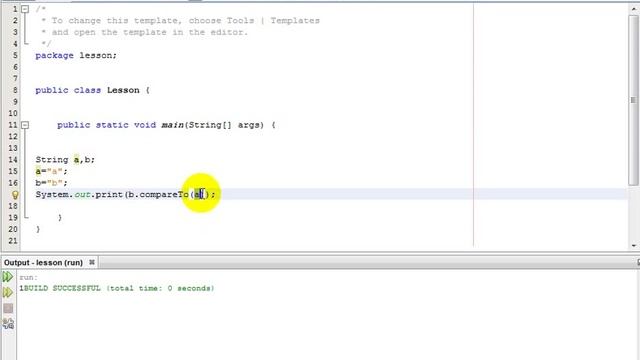Click the yellow Re-run with different parameters icon
640x360 pixels.
[8, 292]
